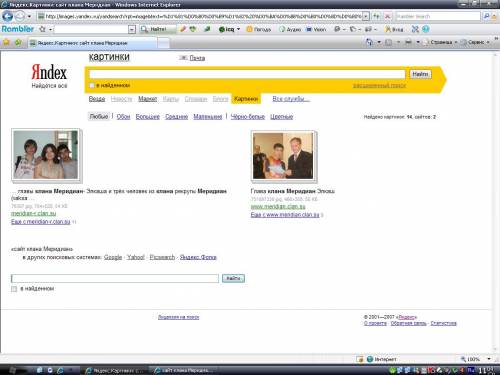
Task: Switch to the Маркет tab
Action: point(148,99)
